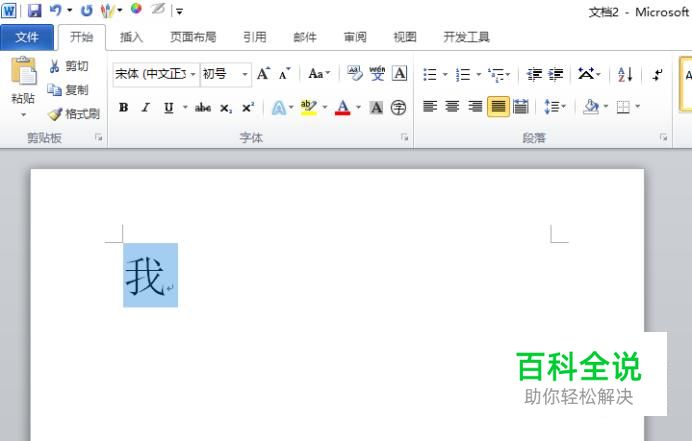Image resolution: width=692 pixels, height=441 pixels.
Task: Switch to 审阅 tab
Action: (x=355, y=37)
